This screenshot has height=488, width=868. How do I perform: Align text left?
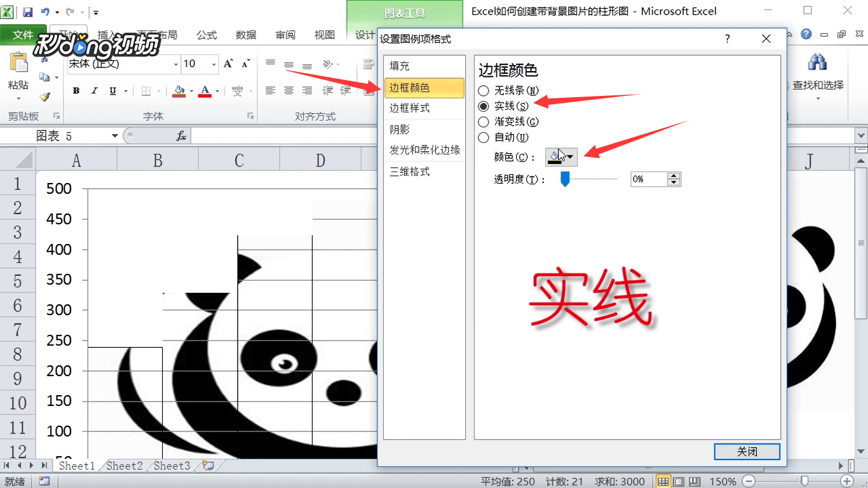pos(270,91)
